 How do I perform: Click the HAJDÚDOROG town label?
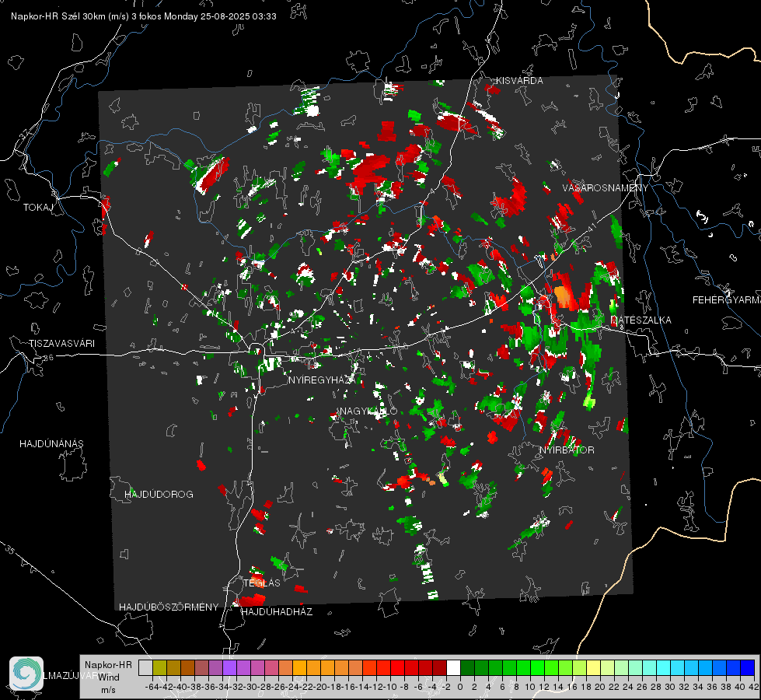tap(159, 495)
